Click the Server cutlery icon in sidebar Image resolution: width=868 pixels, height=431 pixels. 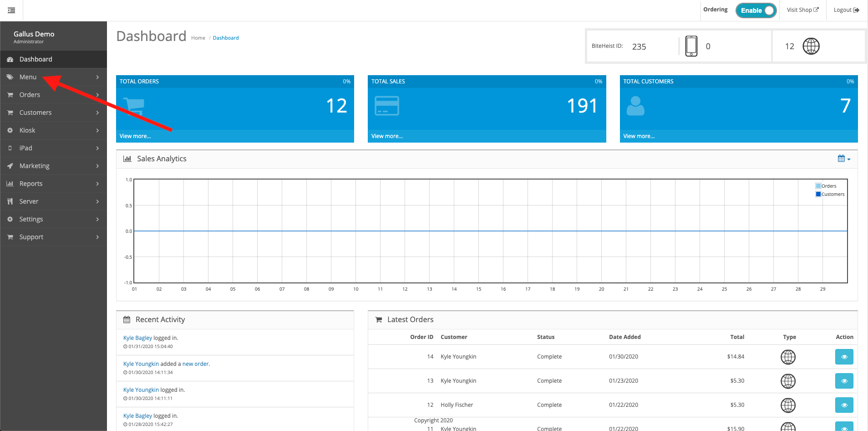(10, 202)
